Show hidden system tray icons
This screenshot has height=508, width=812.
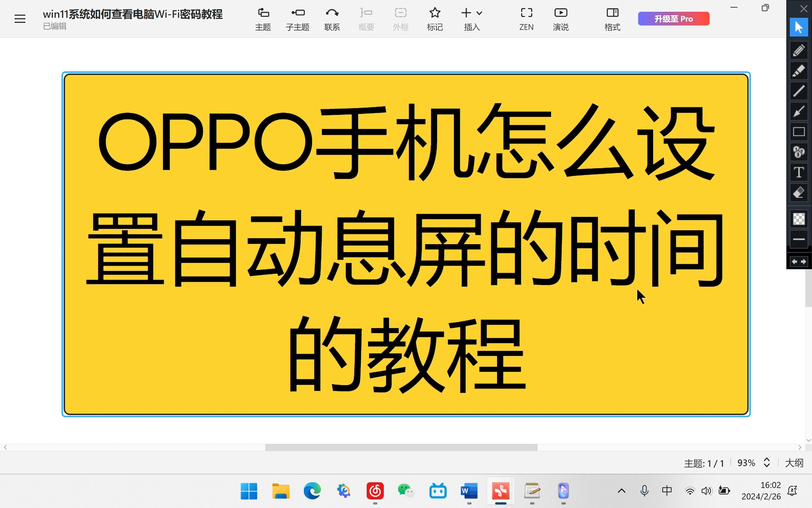tap(621, 491)
